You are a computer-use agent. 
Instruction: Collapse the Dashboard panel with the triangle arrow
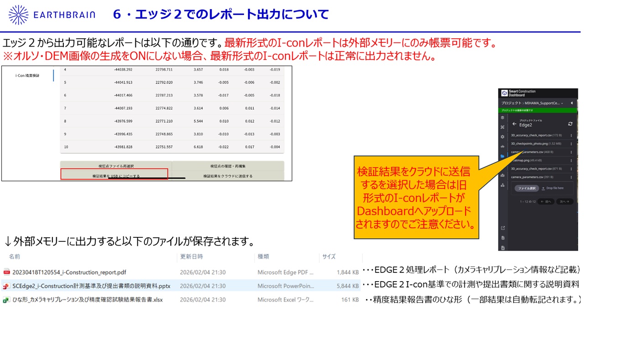pyautogui.click(x=571, y=103)
